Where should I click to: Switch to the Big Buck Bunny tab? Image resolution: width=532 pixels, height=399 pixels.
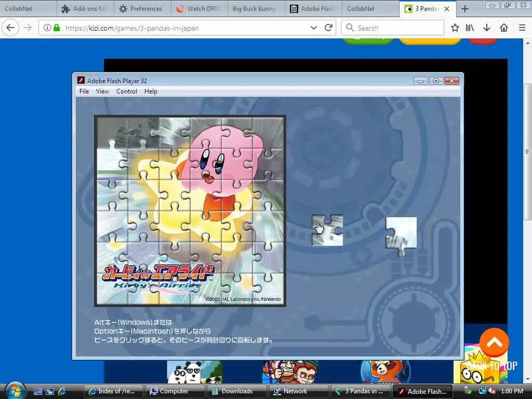pos(256,9)
